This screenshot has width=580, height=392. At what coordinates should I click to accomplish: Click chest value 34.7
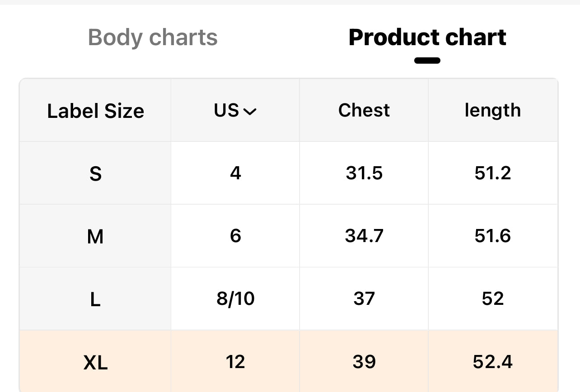(364, 236)
